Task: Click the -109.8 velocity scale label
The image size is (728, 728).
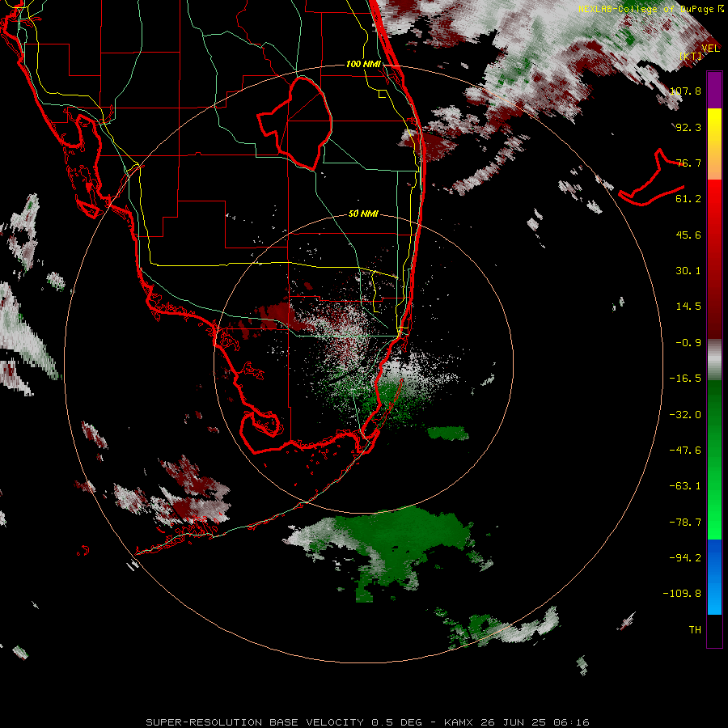Action: point(682,594)
